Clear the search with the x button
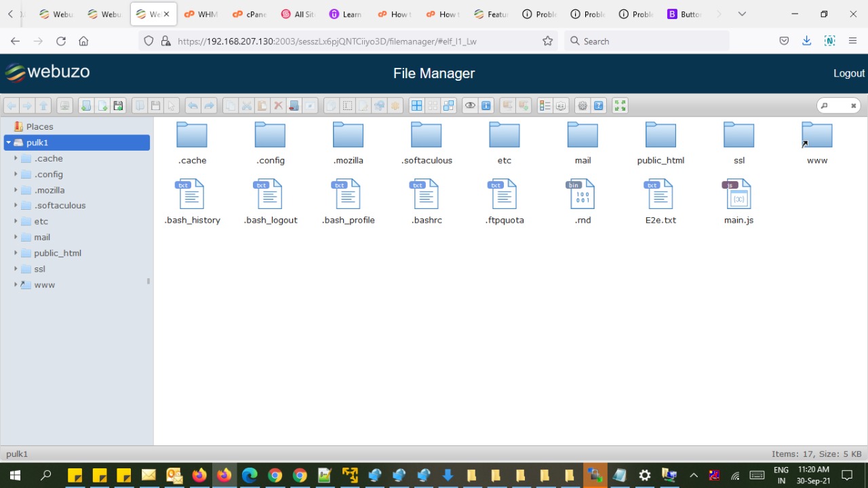The image size is (868, 488). 852,105
